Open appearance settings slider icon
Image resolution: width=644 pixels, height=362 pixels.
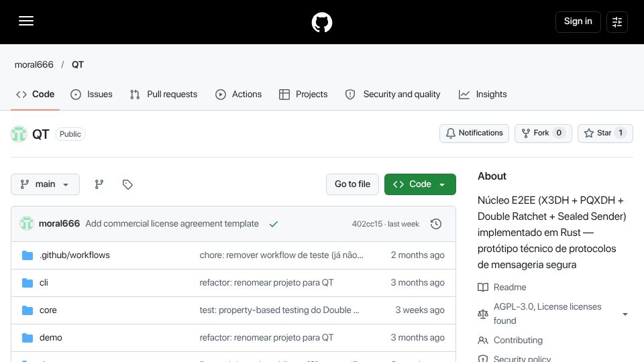tap(617, 21)
